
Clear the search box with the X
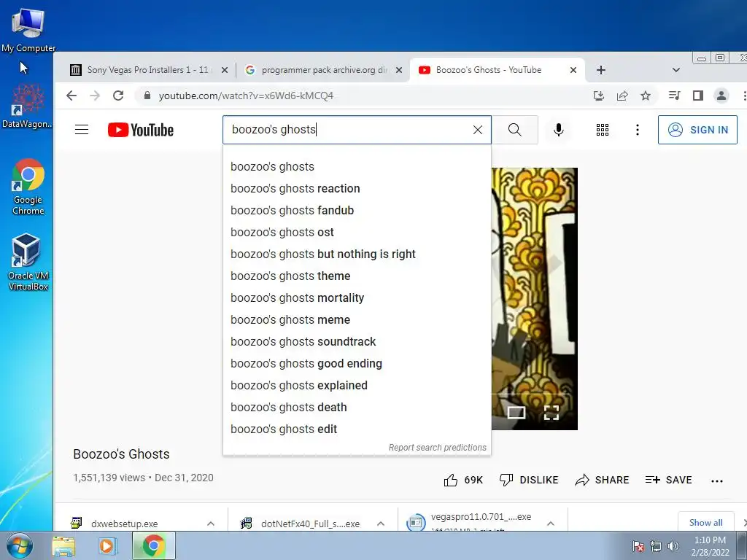click(477, 130)
